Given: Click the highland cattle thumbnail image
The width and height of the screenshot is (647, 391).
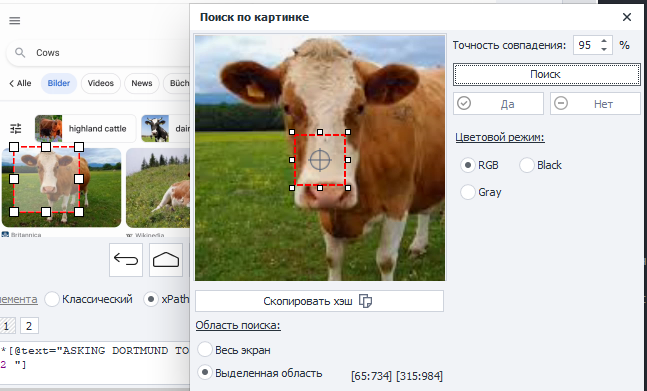Looking at the screenshot, I should pyautogui.click(x=49, y=129).
